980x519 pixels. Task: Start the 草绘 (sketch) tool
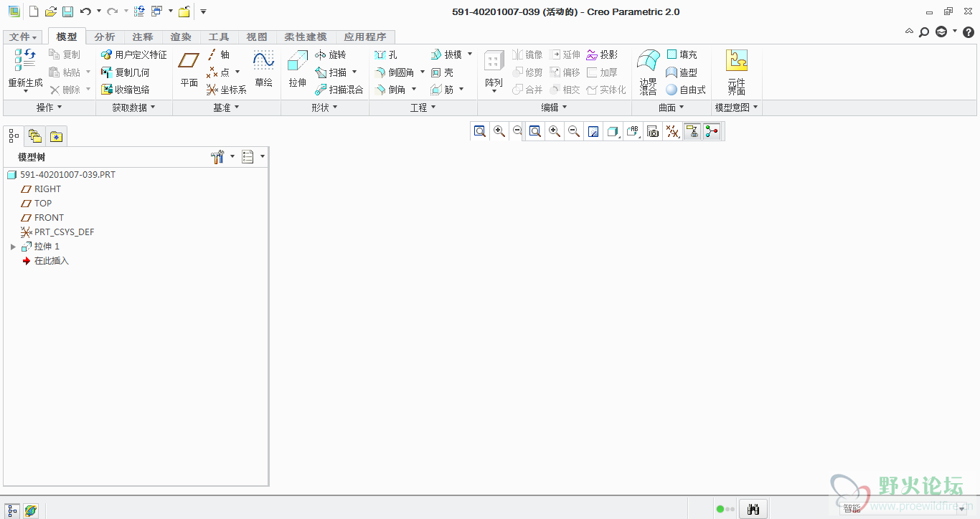click(x=263, y=70)
